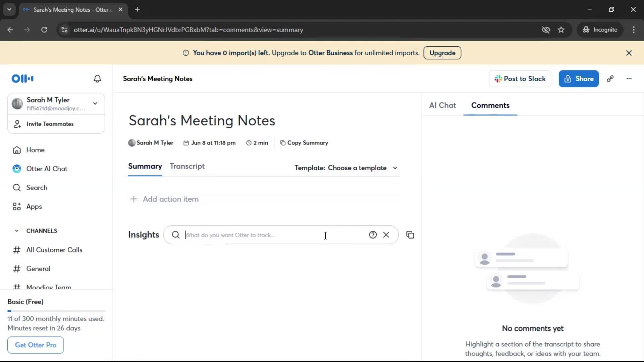Open the All Customer Calls channel
This screenshot has width=644, height=362.
click(47, 250)
